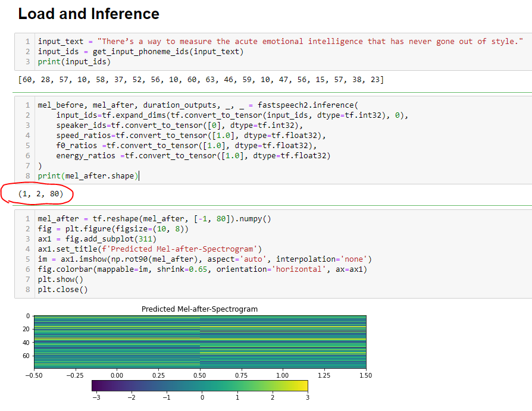
Task: Click the speaker_ids argument line
Action: point(180,126)
